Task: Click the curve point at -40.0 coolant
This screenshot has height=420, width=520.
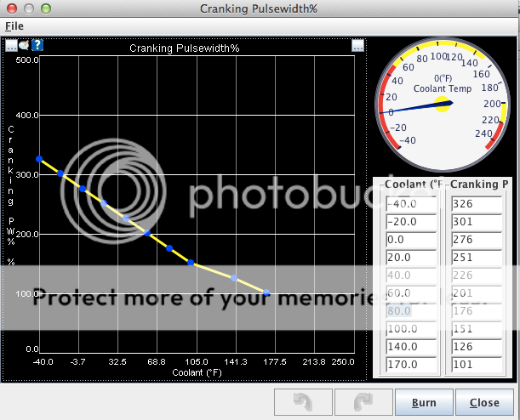Action: (39, 159)
